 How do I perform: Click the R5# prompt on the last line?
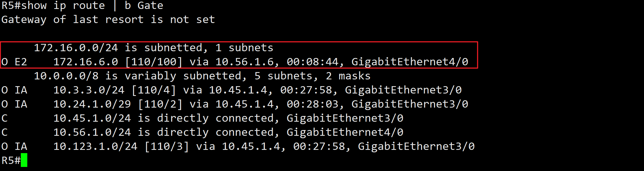tap(11, 160)
